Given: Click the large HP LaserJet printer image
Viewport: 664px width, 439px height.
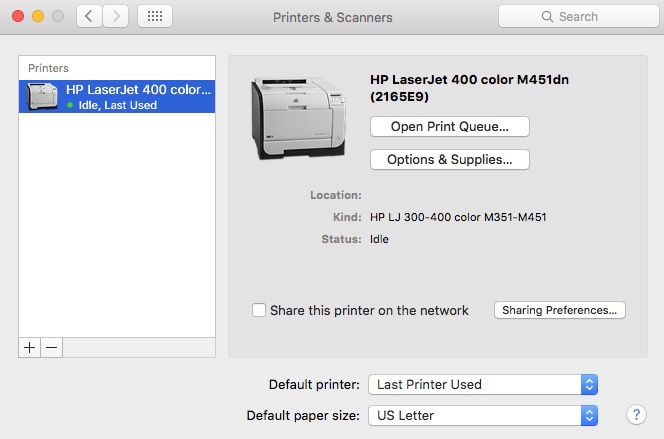Looking at the screenshot, I should point(299,118).
